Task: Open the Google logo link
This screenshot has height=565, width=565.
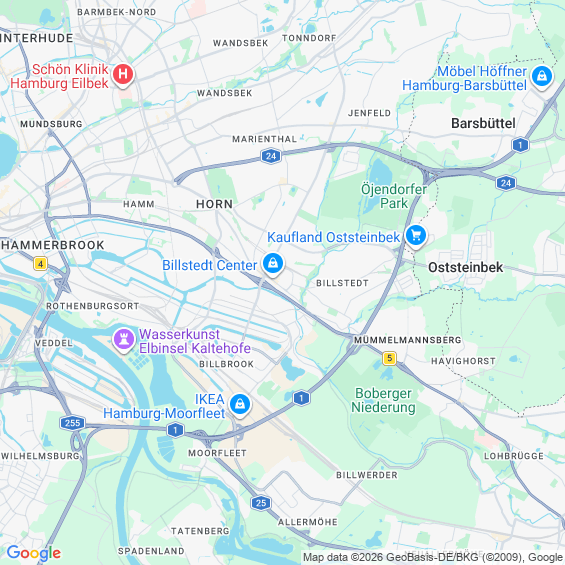Action: [34, 553]
